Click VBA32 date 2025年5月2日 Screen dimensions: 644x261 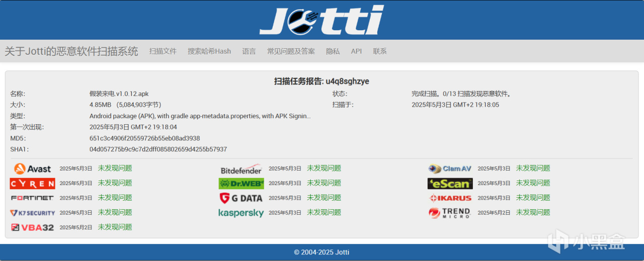[x=76, y=228]
